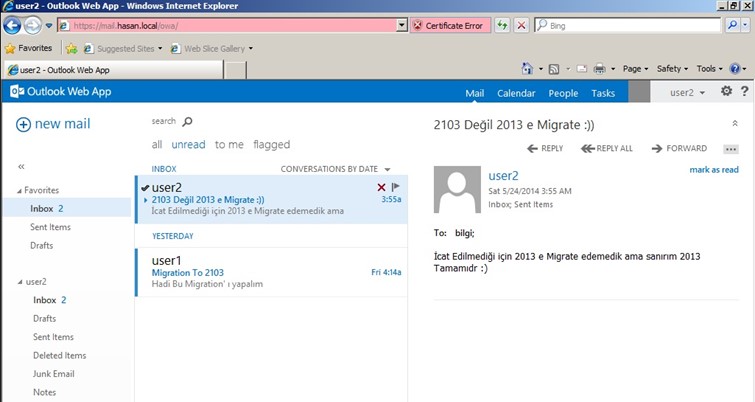Filter messages by to me
Screen dimensions: 755x402
[x=229, y=144]
